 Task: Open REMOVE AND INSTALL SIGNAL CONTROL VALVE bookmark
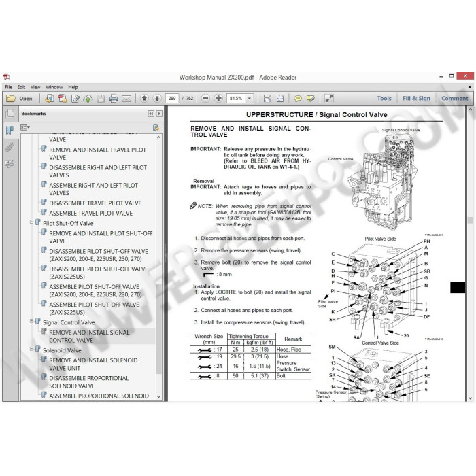[89, 337]
